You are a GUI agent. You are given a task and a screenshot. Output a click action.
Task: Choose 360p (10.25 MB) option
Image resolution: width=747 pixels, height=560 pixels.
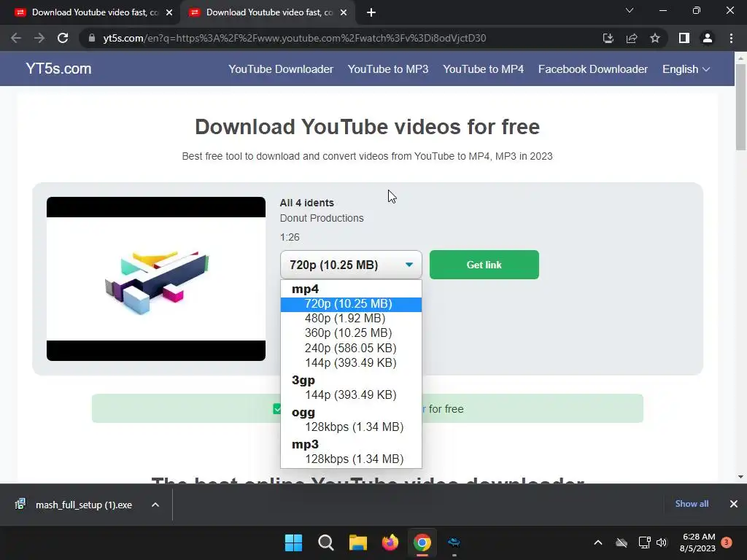pyautogui.click(x=351, y=332)
